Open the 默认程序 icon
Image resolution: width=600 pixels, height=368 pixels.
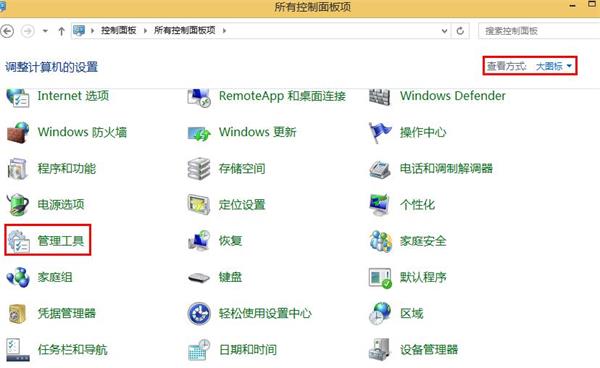coord(380,278)
